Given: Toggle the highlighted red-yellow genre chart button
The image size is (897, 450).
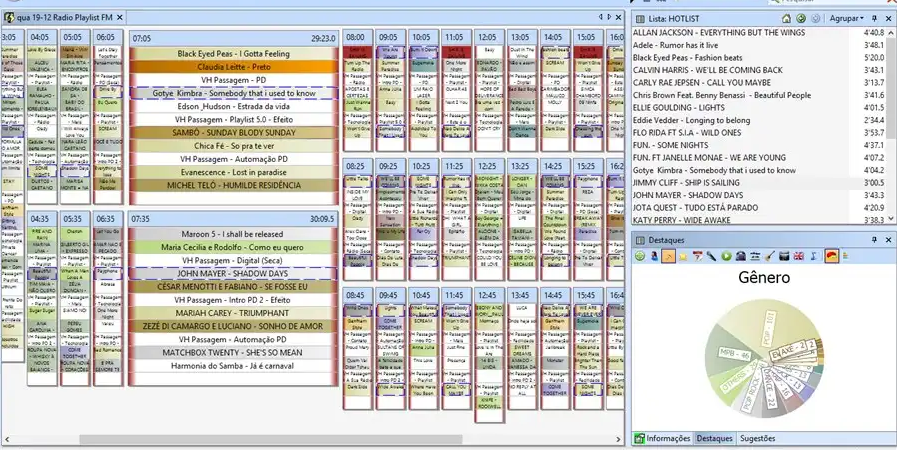Looking at the screenshot, I should tap(832, 256).
